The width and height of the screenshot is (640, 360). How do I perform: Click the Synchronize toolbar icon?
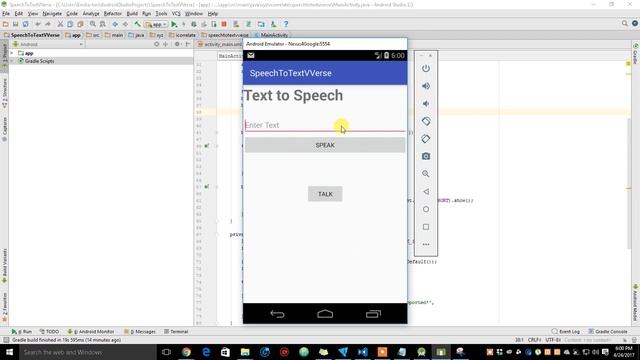click(26, 24)
